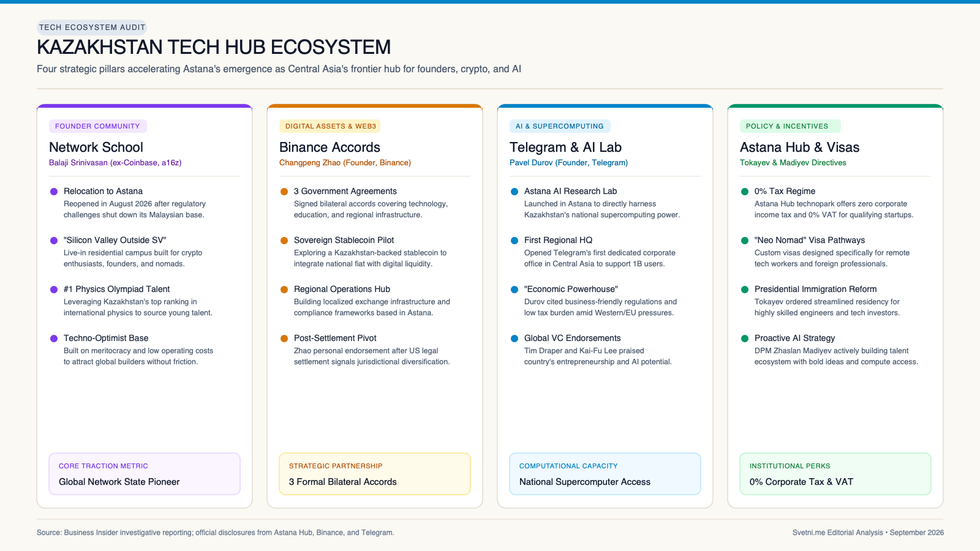Click the description "Zhao personal endorsement"

point(372,356)
